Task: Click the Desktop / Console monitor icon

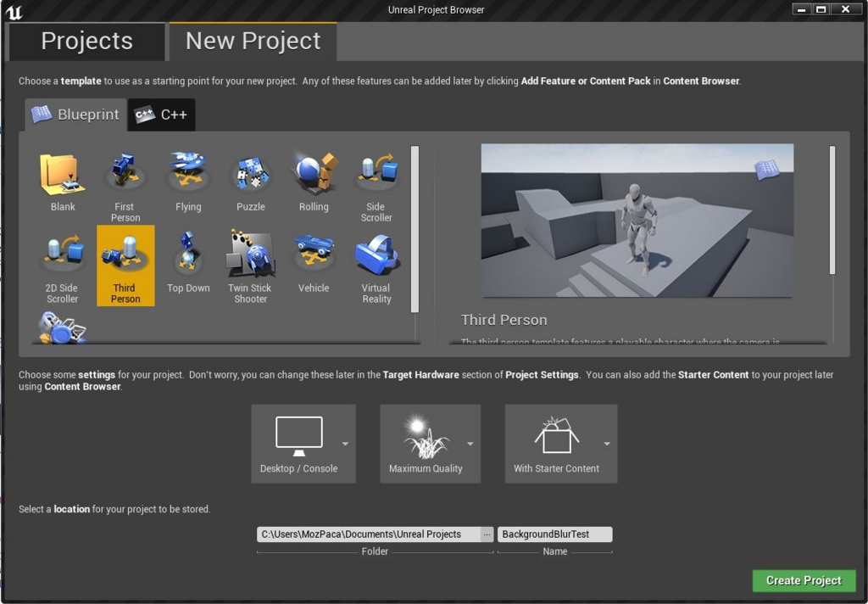Action: click(x=299, y=436)
